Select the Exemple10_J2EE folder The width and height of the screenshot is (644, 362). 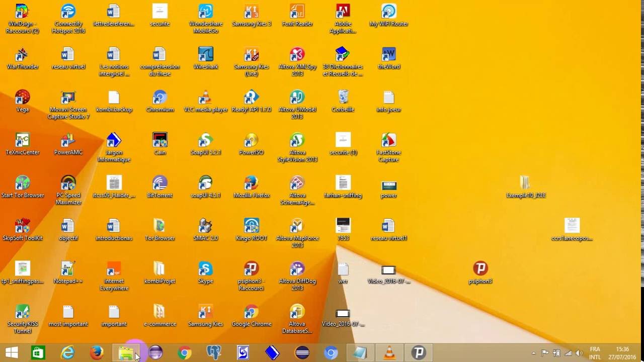point(526,187)
